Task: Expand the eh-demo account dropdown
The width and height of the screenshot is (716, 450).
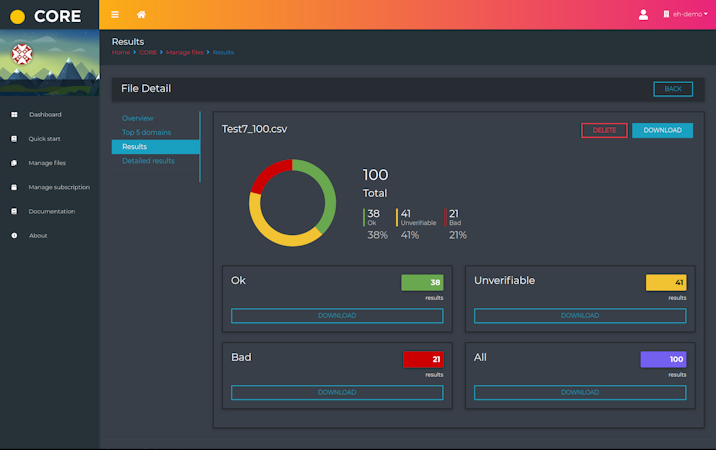Action: (685, 15)
